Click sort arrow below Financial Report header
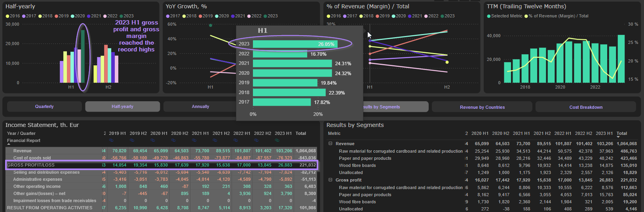 (x=9, y=144)
